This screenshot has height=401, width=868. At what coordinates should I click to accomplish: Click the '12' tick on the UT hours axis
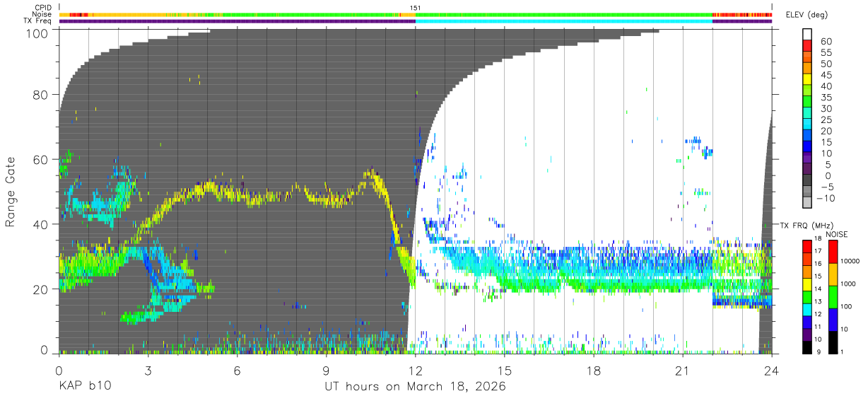[415, 371]
